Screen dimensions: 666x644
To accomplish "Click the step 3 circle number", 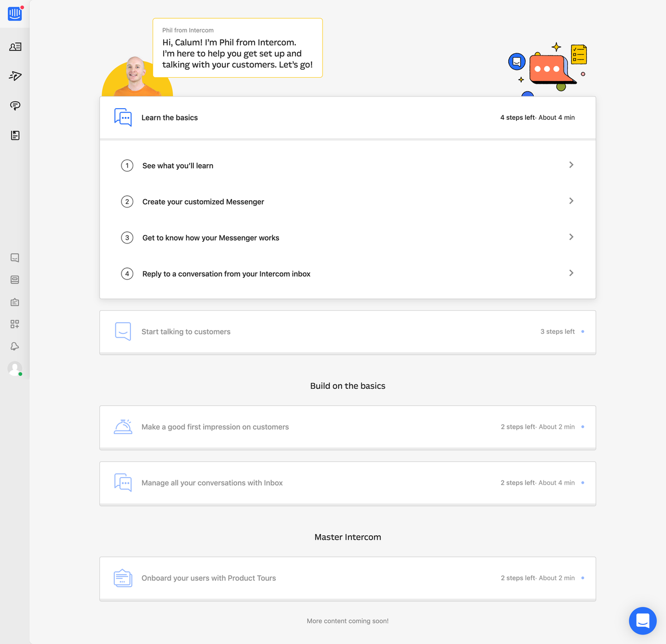I will point(127,237).
